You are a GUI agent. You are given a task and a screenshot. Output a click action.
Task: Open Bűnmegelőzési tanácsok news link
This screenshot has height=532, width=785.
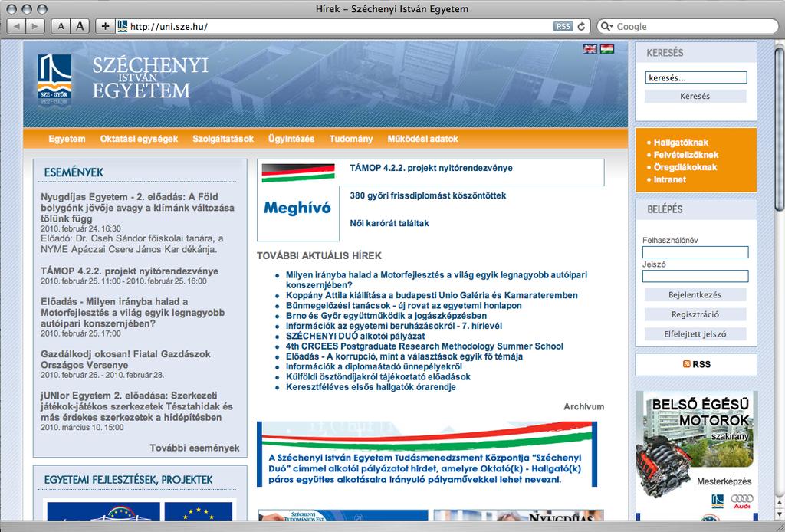(403, 305)
